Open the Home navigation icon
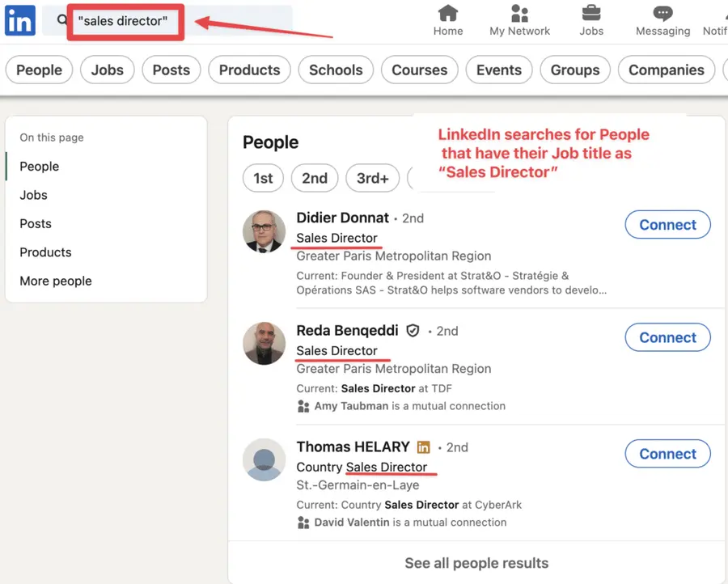Screen dimensions: 728x584 pyautogui.click(x=448, y=15)
